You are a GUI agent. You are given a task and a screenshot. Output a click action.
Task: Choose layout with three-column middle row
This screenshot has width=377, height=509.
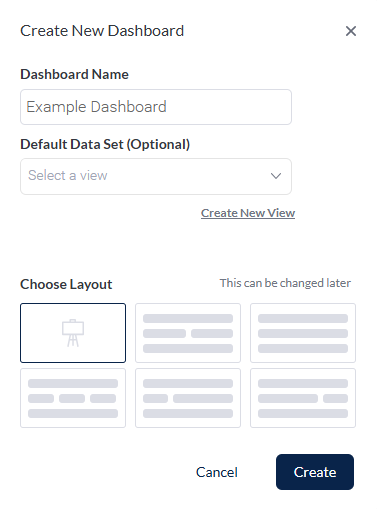tap(73, 398)
